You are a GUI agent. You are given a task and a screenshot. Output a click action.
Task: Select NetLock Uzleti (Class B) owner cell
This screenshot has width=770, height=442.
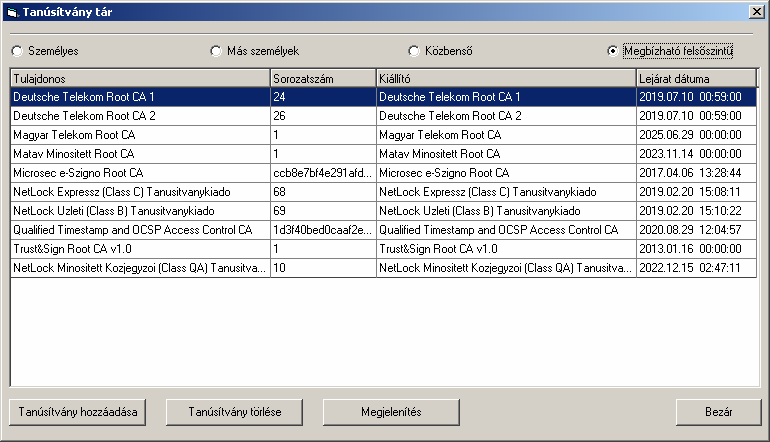[x=140, y=211]
